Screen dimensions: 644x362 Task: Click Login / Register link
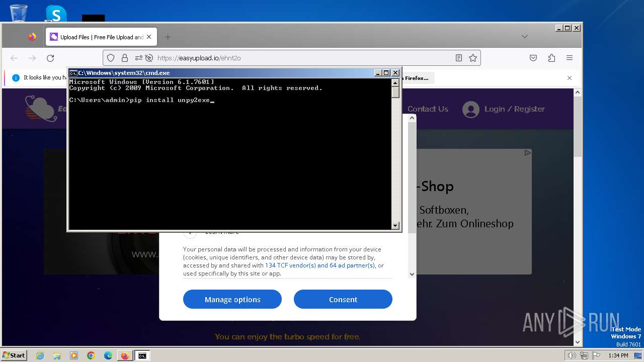(514, 109)
